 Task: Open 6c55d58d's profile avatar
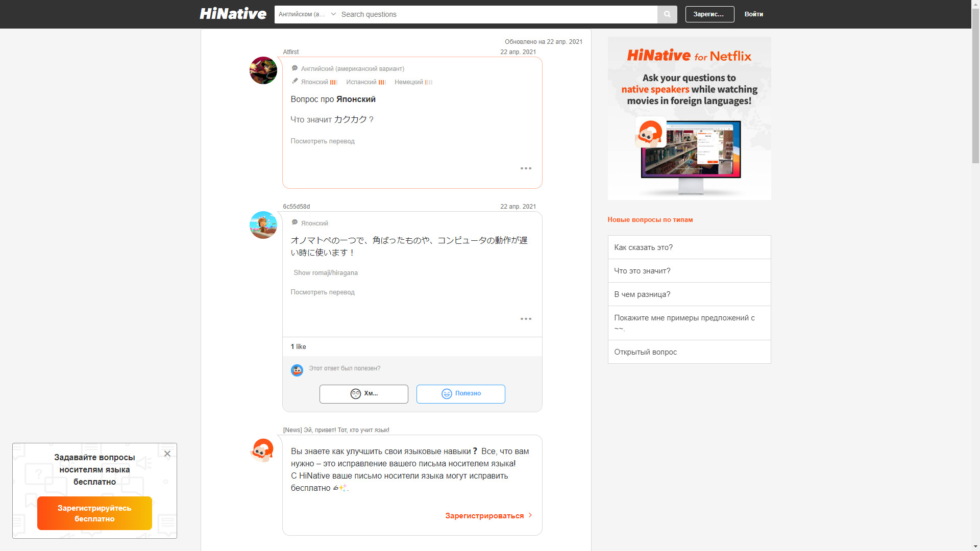tap(263, 225)
